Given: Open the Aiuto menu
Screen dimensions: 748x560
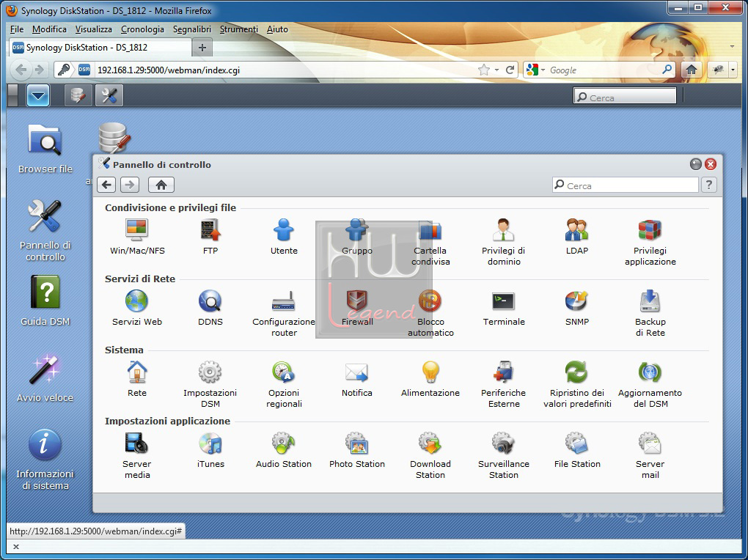Looking at the screenshot, I should 277,29.
